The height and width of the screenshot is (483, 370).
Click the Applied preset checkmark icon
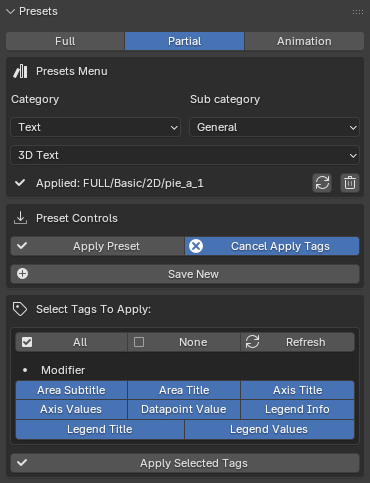pyautogui.click(x=20, y=183)
